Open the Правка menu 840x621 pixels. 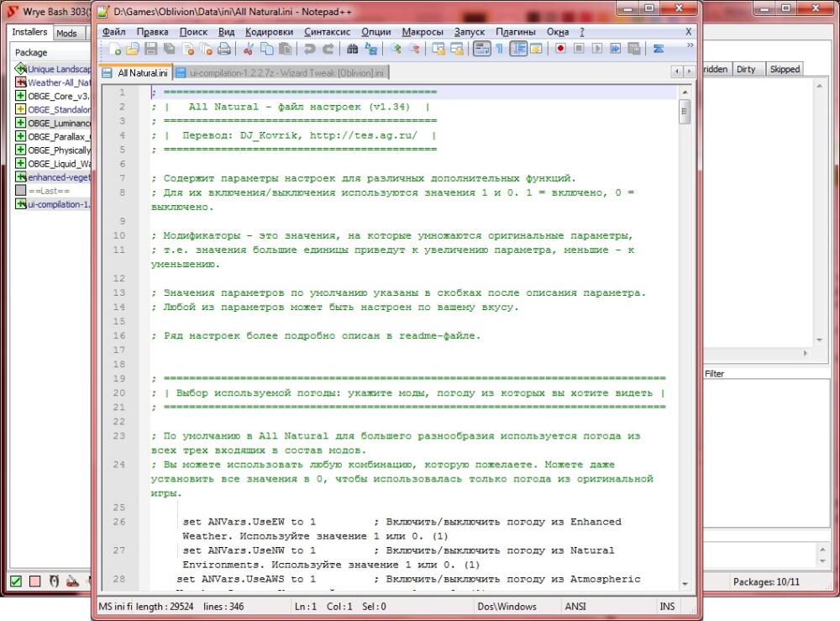152,32
